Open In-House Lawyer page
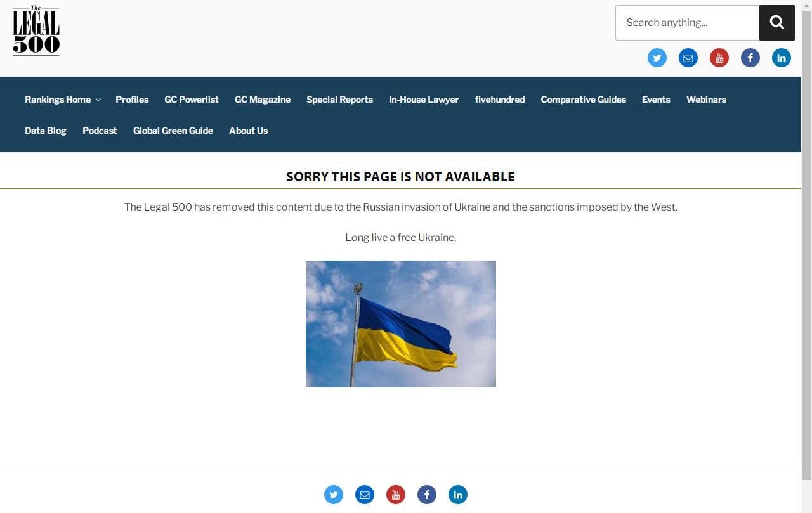812x513 pixels. click(x=424, y=100)
